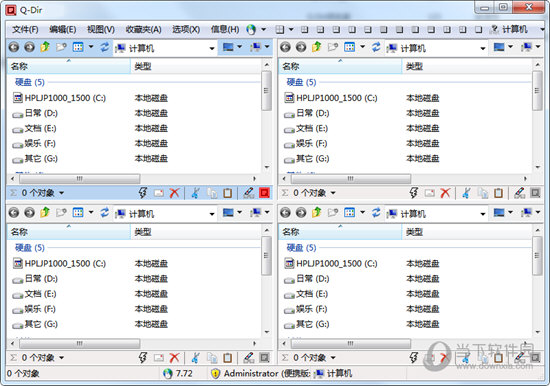Sort by 名称 column in top-left pane
550x386 pixels.
click(69, 66)
